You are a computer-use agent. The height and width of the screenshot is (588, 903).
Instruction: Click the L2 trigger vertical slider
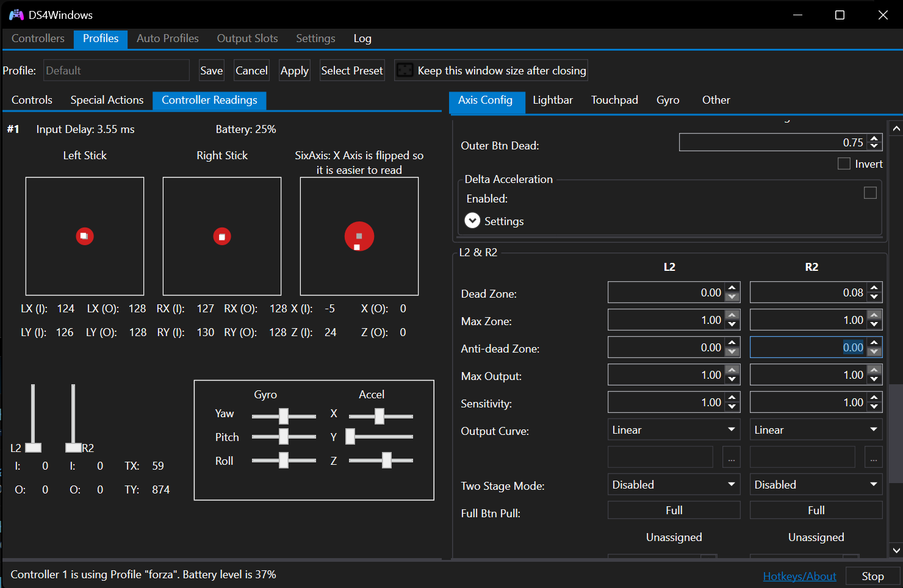(x=33, y=418)
